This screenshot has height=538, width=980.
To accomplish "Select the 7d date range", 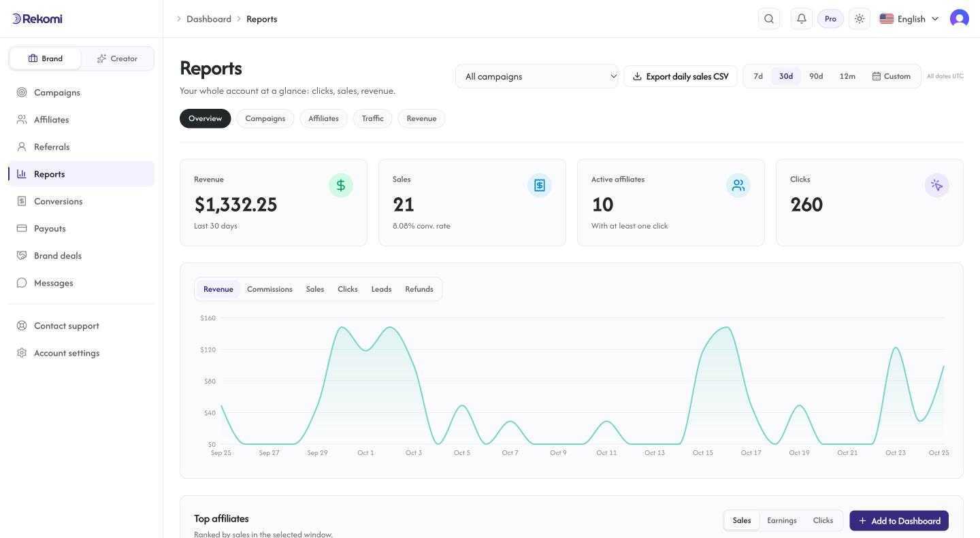I will (758, 76).
